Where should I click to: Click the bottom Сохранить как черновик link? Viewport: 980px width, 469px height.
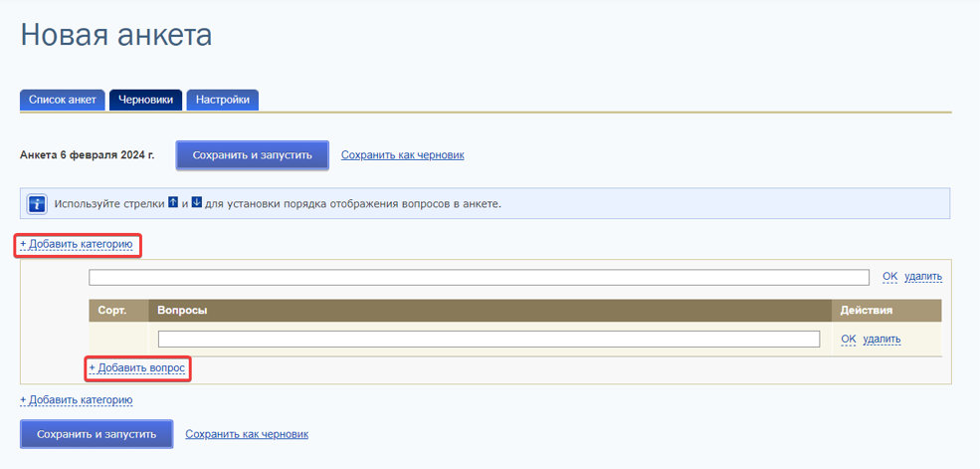click(x=247, y=434)
